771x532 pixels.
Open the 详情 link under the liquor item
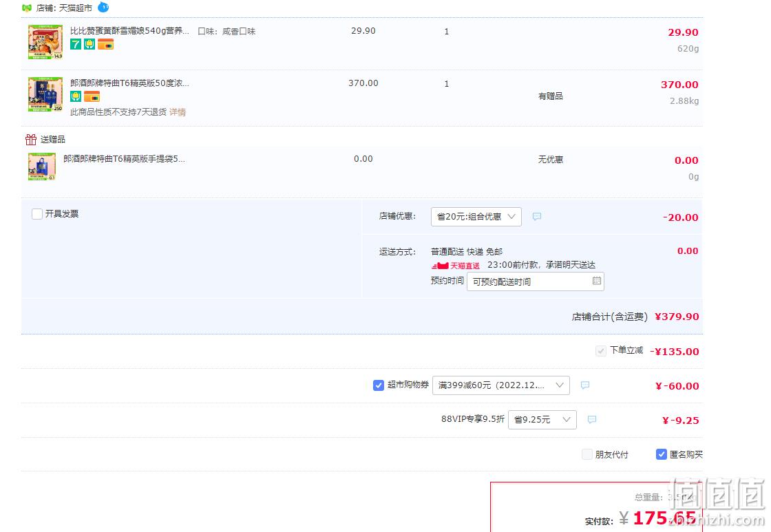(178, 112)
